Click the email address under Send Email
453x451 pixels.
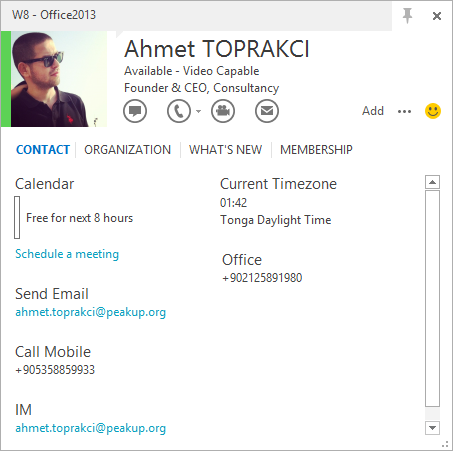pyautogui.click(x=91, y=312)
